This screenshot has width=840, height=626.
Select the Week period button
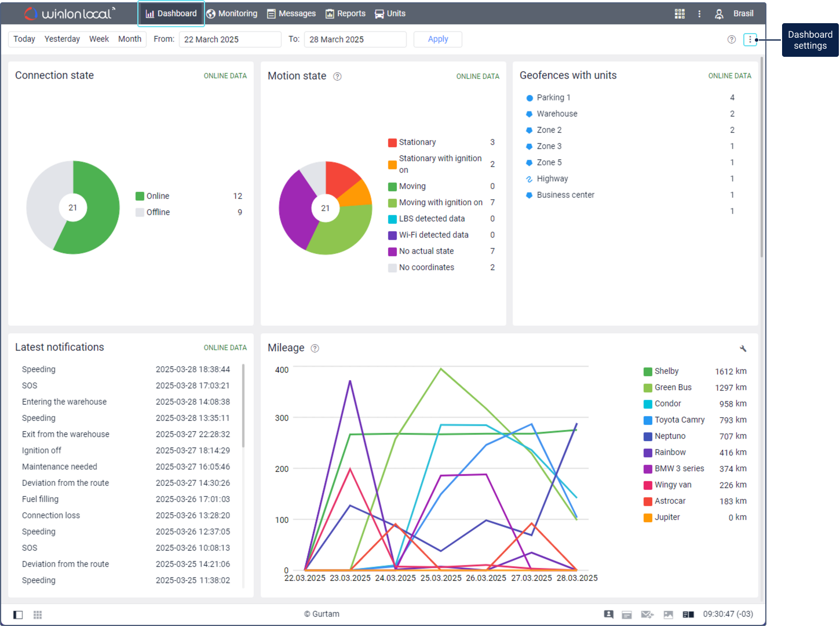click(99, 39)
